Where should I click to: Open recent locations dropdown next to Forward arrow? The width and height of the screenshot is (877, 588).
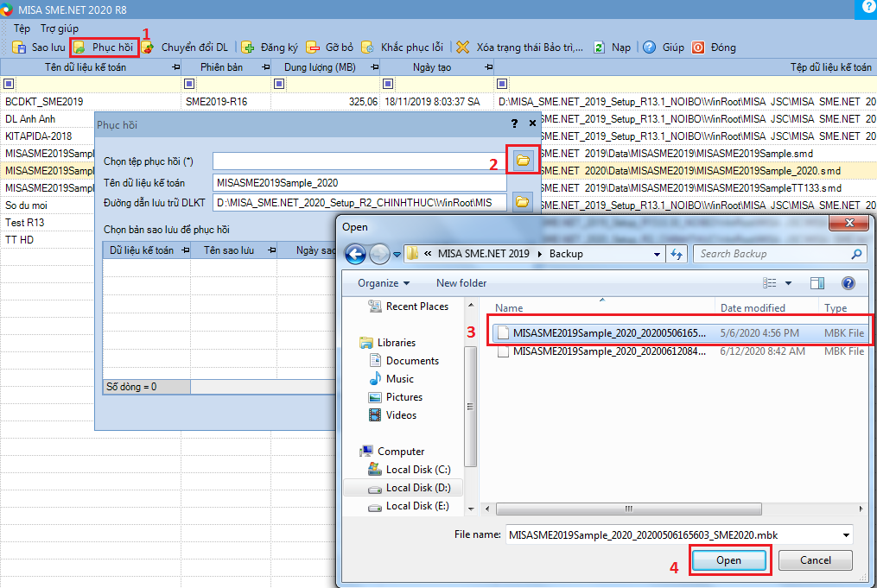397,255
